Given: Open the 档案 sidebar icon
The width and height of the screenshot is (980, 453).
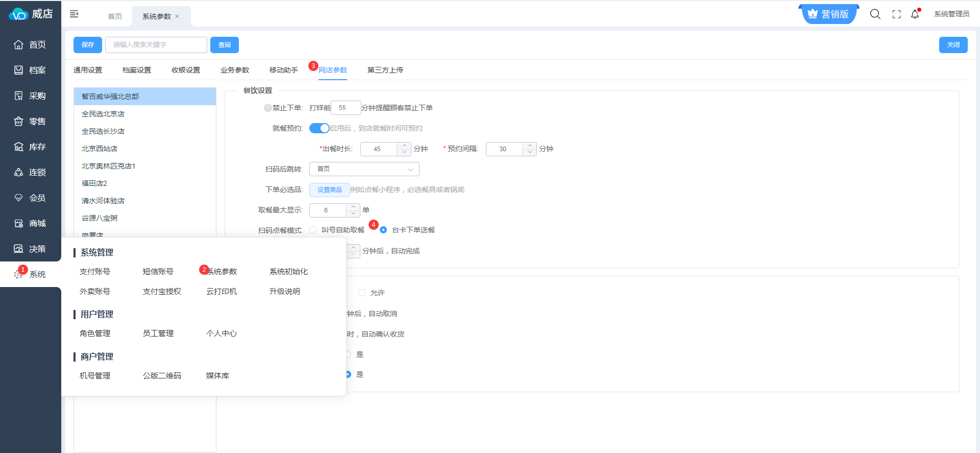Looking at the screenshot, I should coord(19,70).
